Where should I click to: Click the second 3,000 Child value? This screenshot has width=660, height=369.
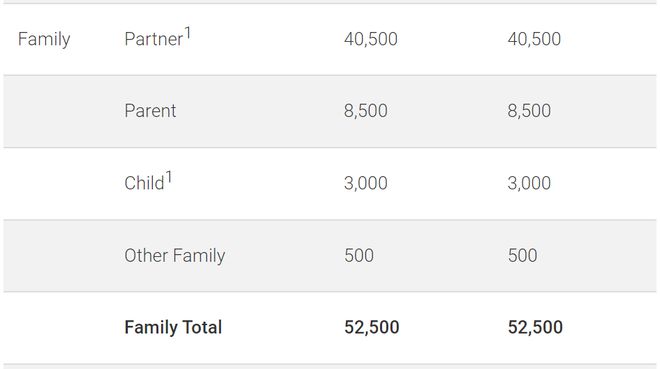[529, 183]
